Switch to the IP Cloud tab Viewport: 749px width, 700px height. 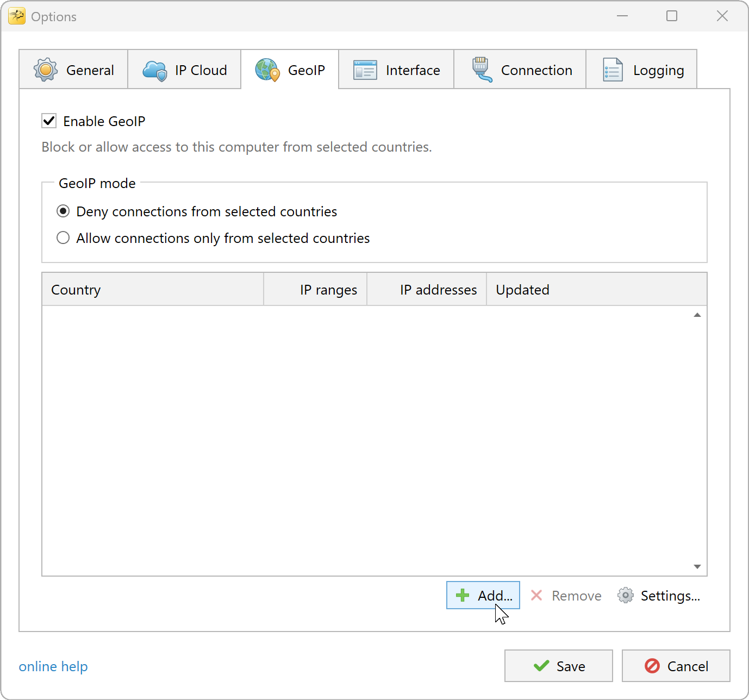(184, 70)
